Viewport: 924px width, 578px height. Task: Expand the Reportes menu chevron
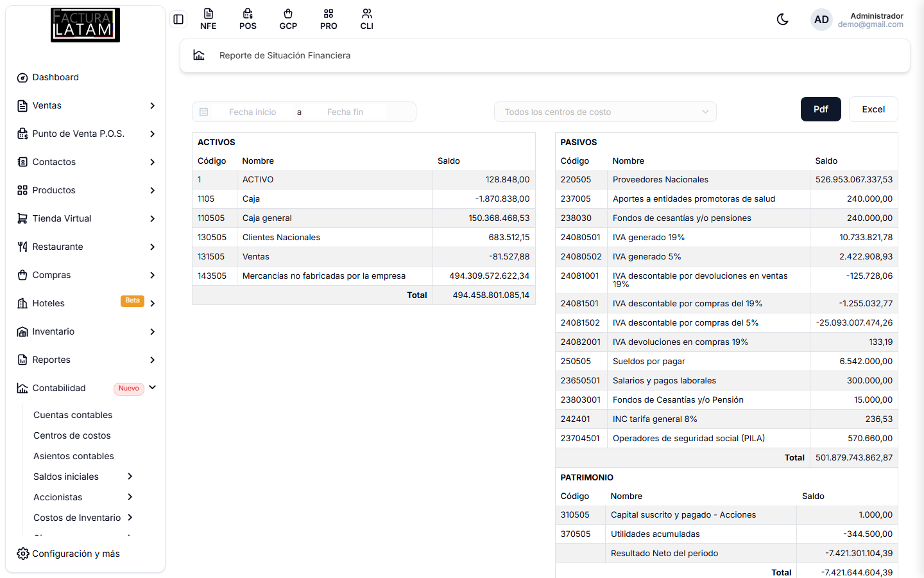tap(152, 360)
